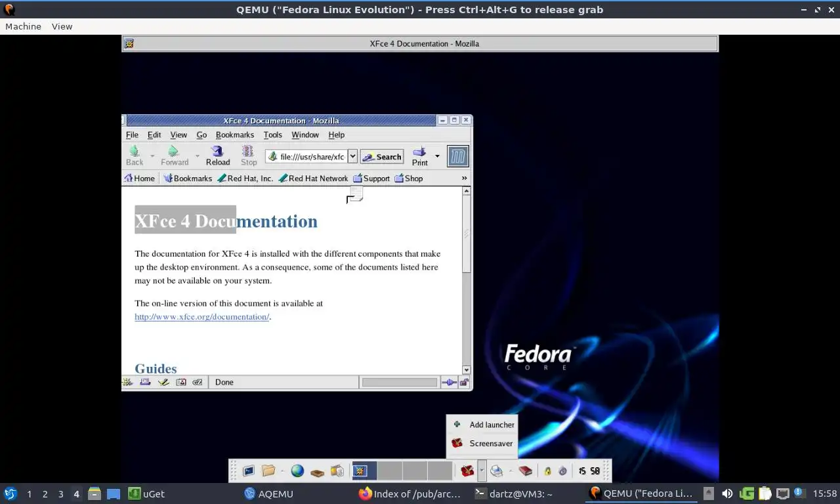Viewport: 840px width, 504px height.
Task: Open QEMU View menu
Action: (x=62, y=26)
